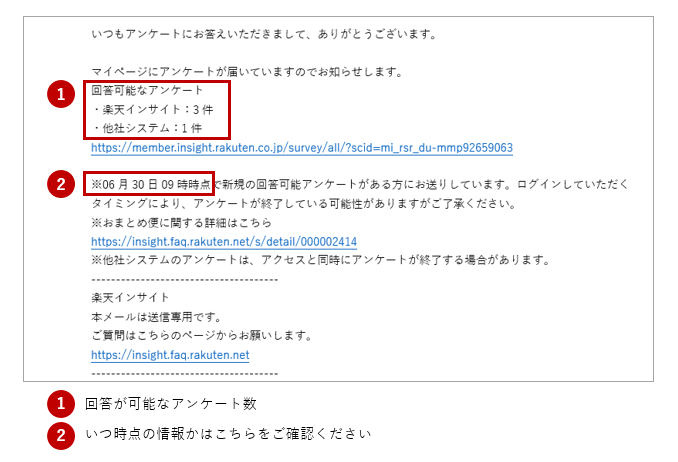
Task: Open the insight.faq.rakuten.net footer link
Action: (x=170, y=355)
